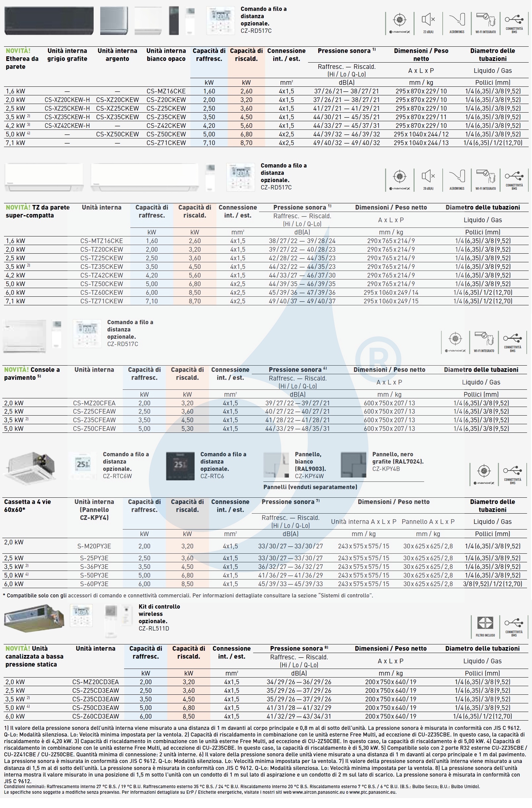Click Connettività BMS icon in TZ section
The width and height of the screenshot is (532, 808).
click(514, 179)
